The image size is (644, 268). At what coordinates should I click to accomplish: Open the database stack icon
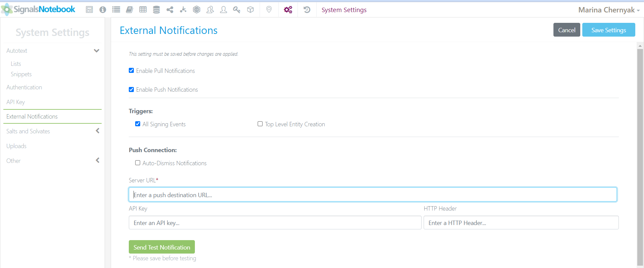click(x=156, y=10)
